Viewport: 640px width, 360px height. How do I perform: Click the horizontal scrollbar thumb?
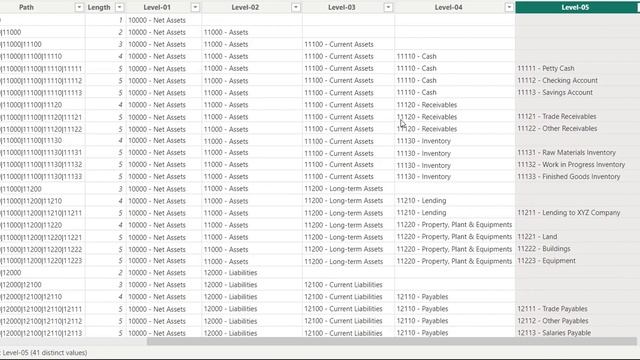pos(391,341)
